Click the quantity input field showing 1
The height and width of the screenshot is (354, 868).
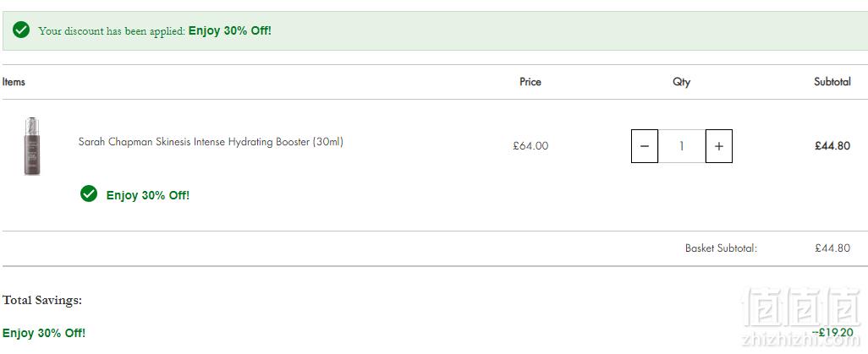[x=681, y=146]
